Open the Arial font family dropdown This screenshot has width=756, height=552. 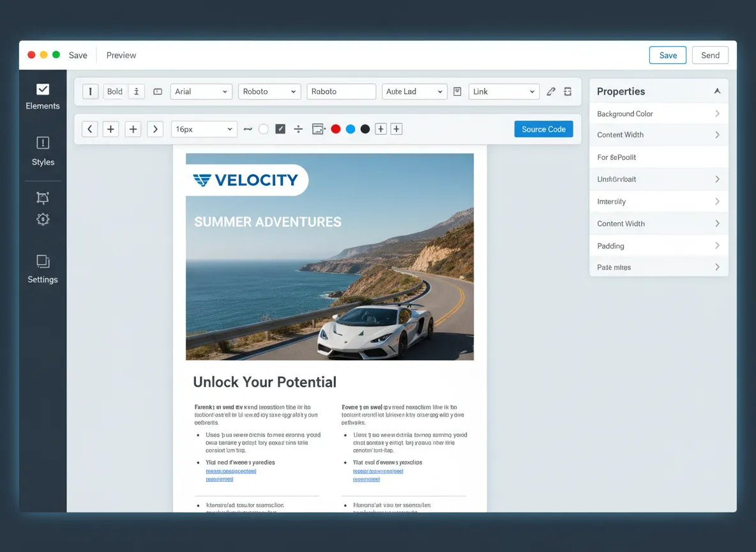tap(200, 91)
